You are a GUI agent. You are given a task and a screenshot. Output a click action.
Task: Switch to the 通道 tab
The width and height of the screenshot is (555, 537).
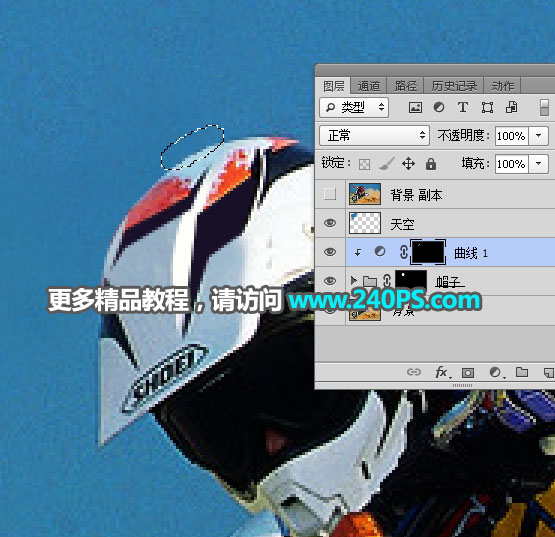coord(368,86)
